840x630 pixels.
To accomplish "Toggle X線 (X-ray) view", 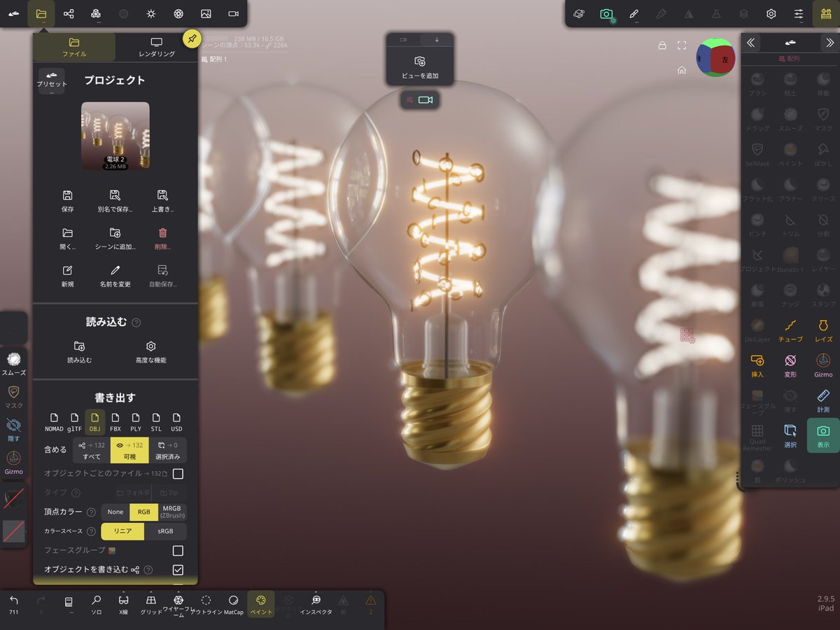I will coord(123,604).
